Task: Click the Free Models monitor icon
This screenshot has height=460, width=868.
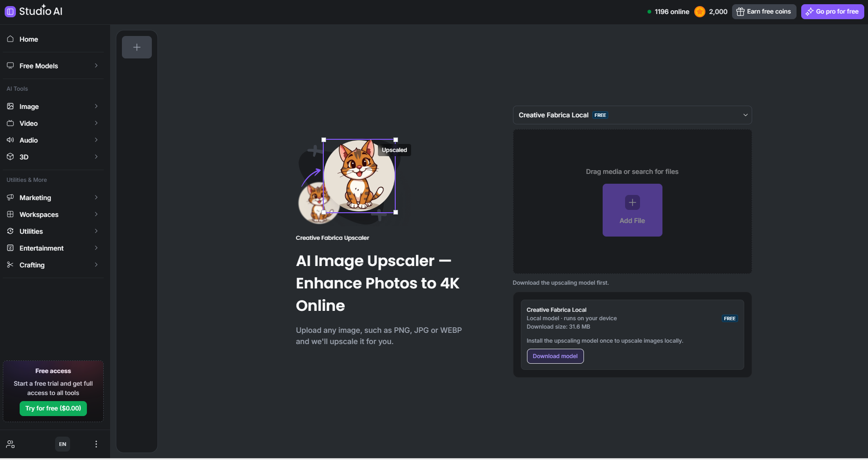Action: 10,65
